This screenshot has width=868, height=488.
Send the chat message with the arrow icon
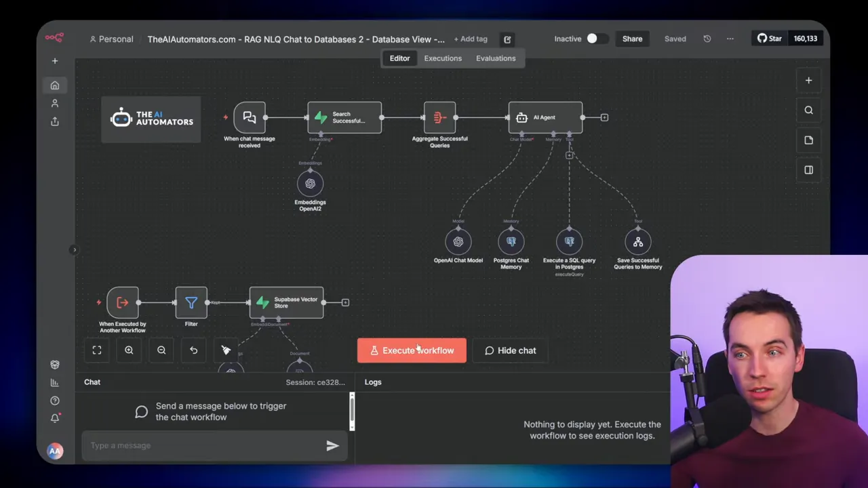pos(332,445)
